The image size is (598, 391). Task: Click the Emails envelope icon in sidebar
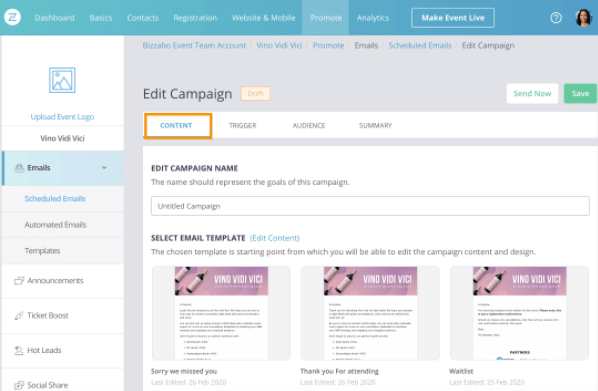click(19, 168)
